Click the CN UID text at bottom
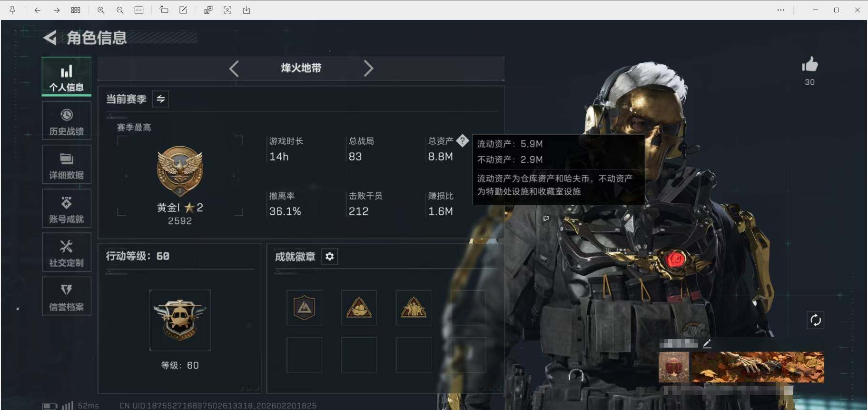Viewport: 868px width, 410px height. (x=218, y=406)
